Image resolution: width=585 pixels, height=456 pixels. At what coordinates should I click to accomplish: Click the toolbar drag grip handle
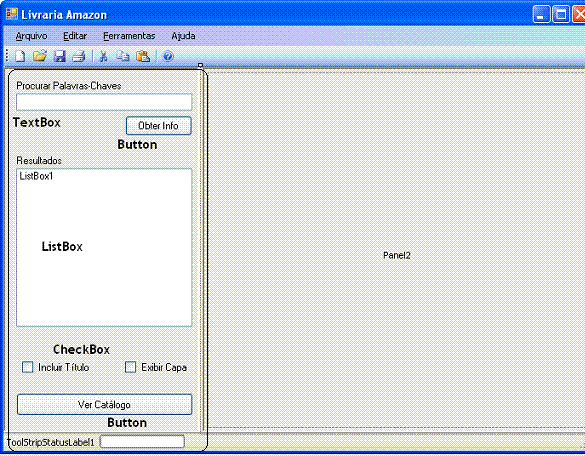[x=7, y=56]
